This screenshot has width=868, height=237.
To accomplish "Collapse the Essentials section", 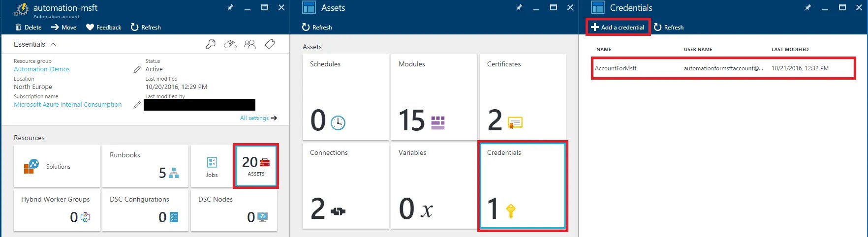I will pyautogui.click(x=35, y=44).
